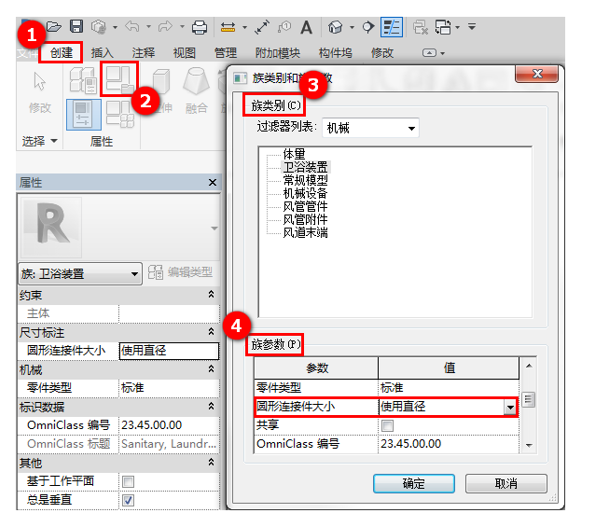Screen dimensions: 589x525
Task: Click the Open folder icon
Action: click(54, 27)
